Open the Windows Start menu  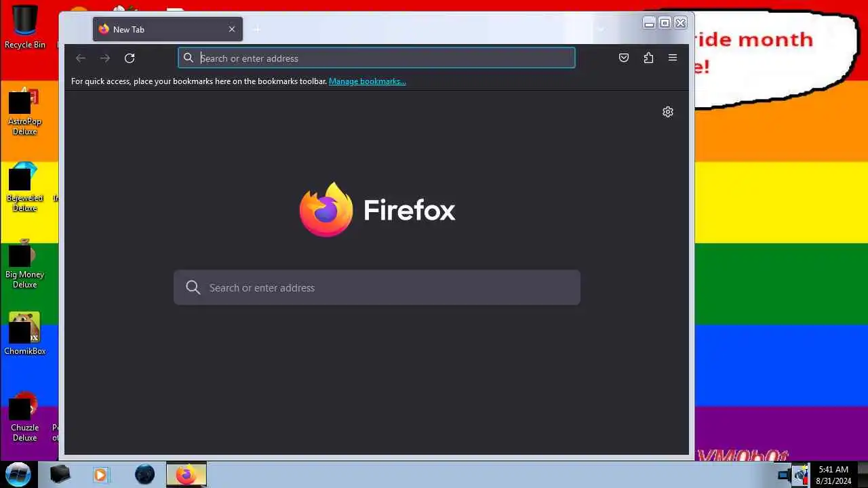(x=18, y=474)
